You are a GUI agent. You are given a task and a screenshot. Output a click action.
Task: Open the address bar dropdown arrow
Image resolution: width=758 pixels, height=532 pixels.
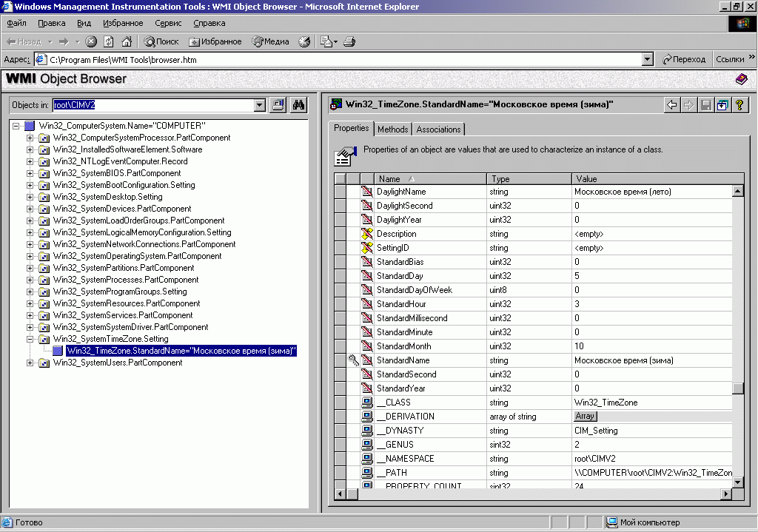click(648, 59)
